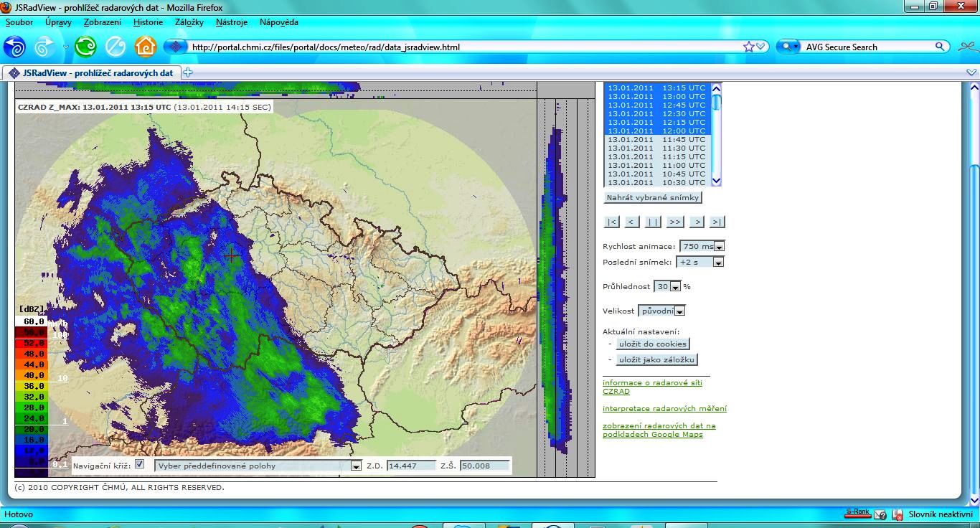The width and height of the screenshot is (980, 528).
Task: Go to the orange Home icon
Action: [146, 47]
